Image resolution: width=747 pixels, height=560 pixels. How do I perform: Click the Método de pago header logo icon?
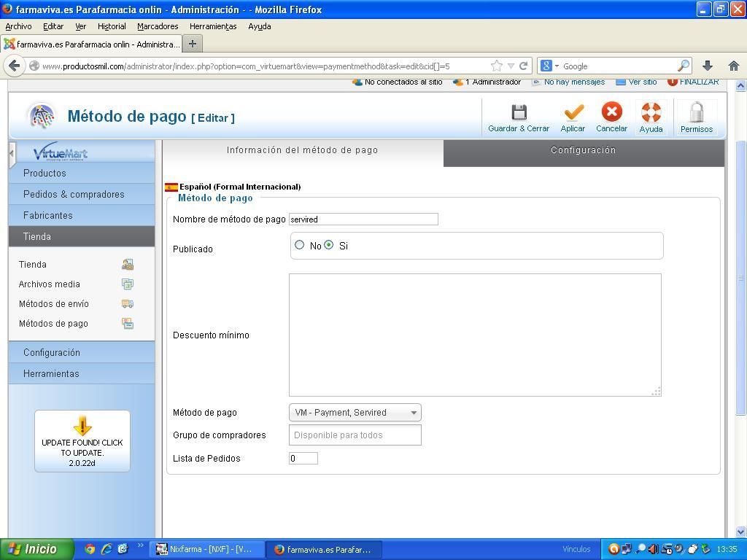point(42,116)
